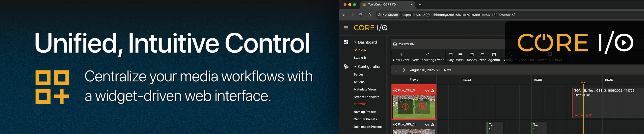Click the split icon on Flow_C88_3 preview

405,107
